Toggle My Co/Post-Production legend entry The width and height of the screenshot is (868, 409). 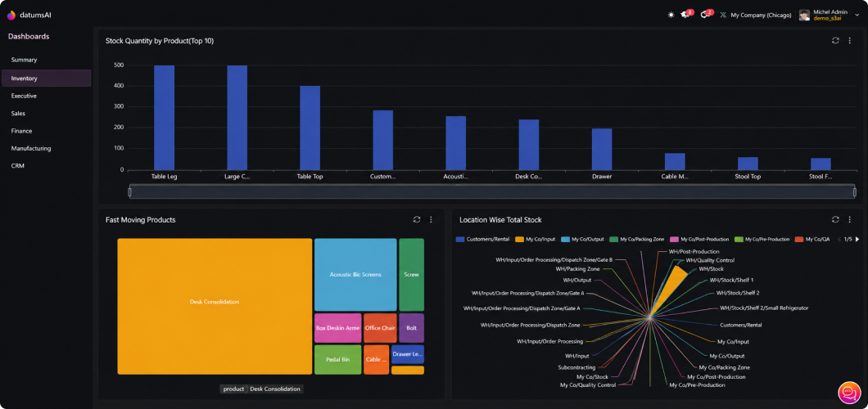click(x=699, y=240)
